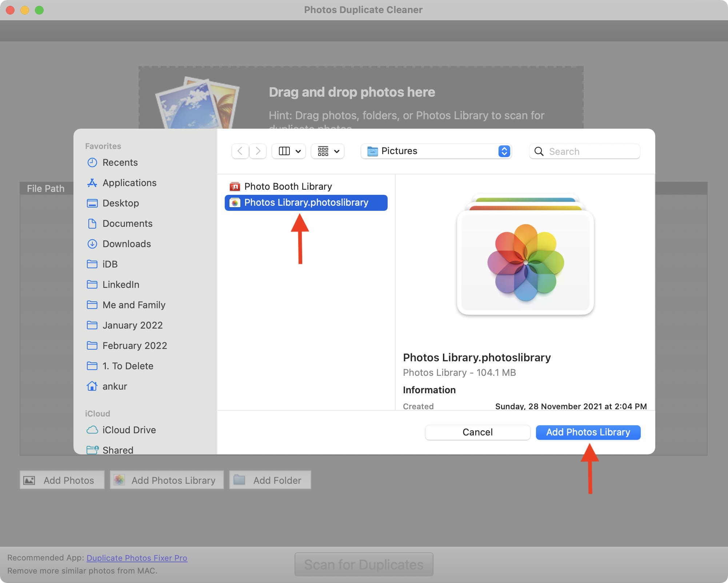
Task: Click the Documents page icon
Action: (x=92, y=224)
